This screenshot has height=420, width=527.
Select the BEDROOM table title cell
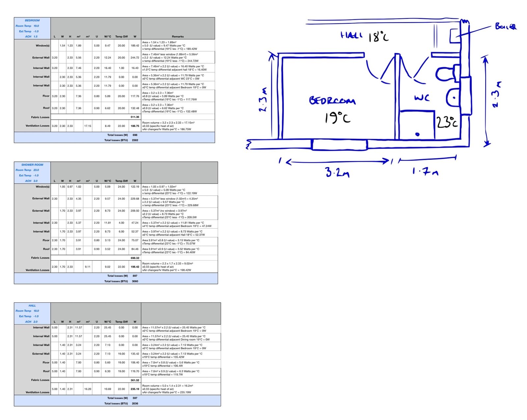tap(32, 20)
